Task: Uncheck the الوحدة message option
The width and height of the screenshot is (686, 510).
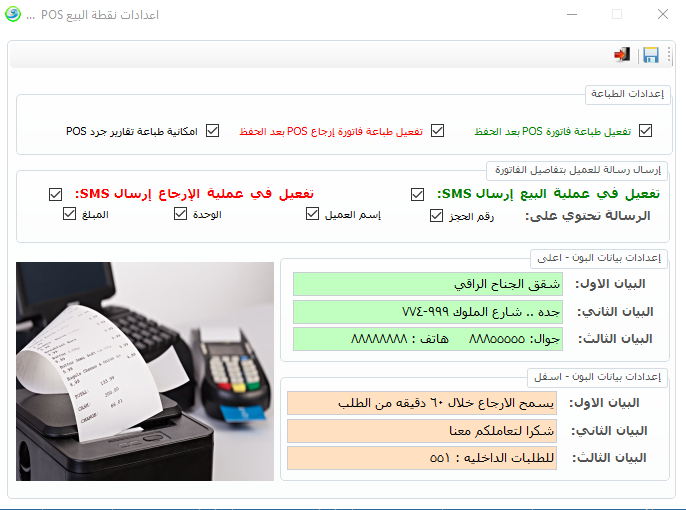Action: [x=183, y=215]
